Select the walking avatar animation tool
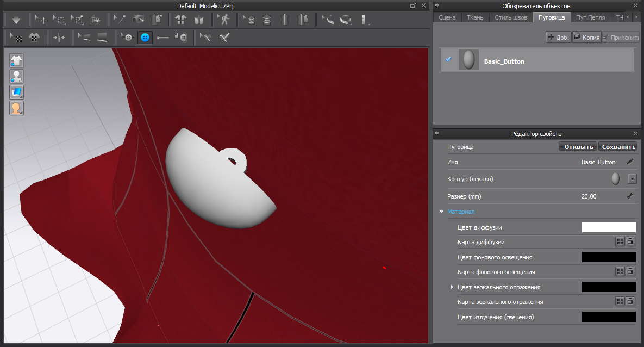 (x=224, y=20)
